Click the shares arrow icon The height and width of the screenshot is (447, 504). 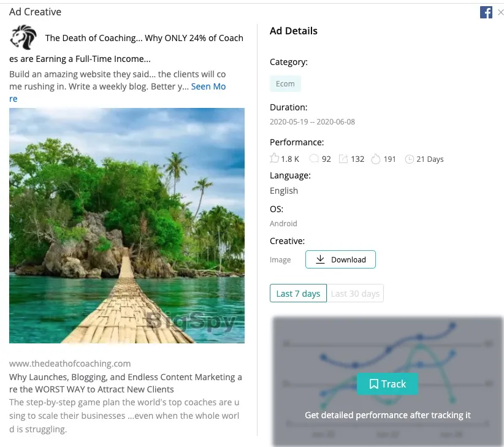pyautogui.click(x=343, y=159)
